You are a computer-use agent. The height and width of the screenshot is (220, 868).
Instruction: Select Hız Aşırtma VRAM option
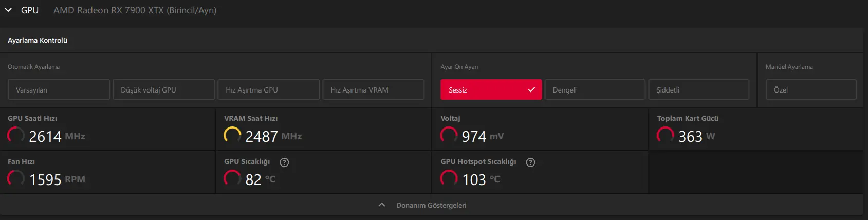[374, 89]
